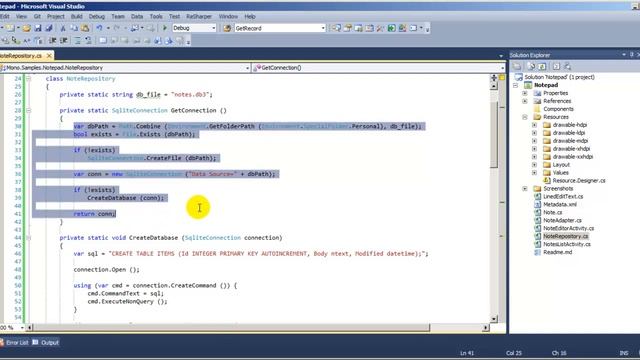Toggle Show All Files in Solution Explorer
Viewport: 640px width, 360px height.
coord(531,66)
